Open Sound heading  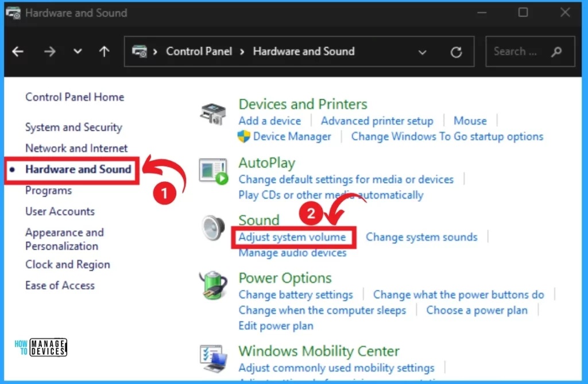click(x=259, y=220)
